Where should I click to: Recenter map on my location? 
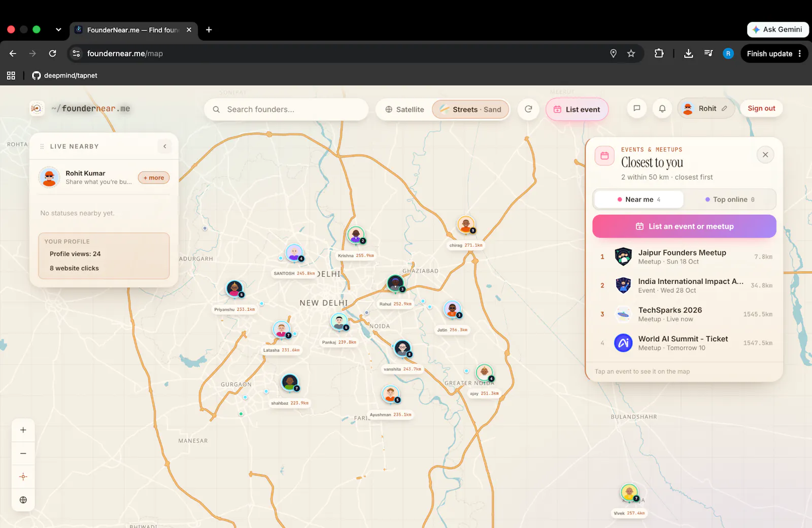pos(23,477)
